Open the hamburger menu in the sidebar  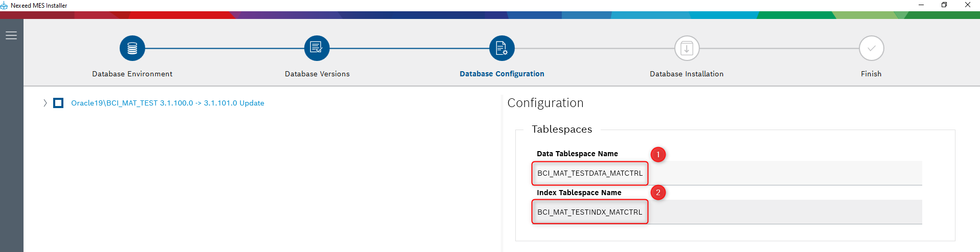pyautogui.click(x=11, y=35)
